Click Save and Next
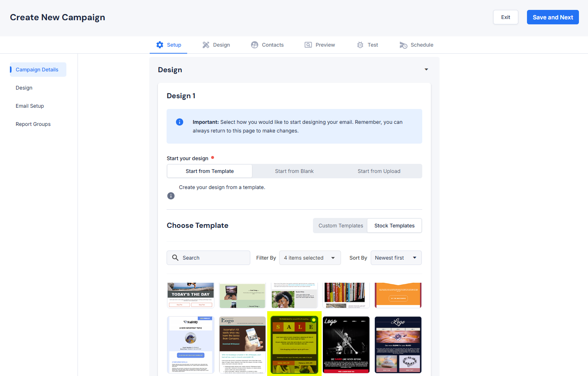The image size is (588, 376). tap(553, 17)
